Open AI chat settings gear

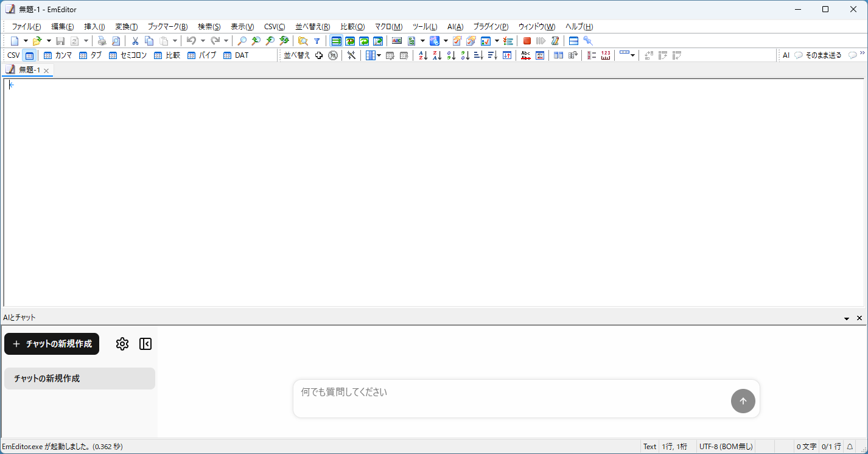click(122, 344)
